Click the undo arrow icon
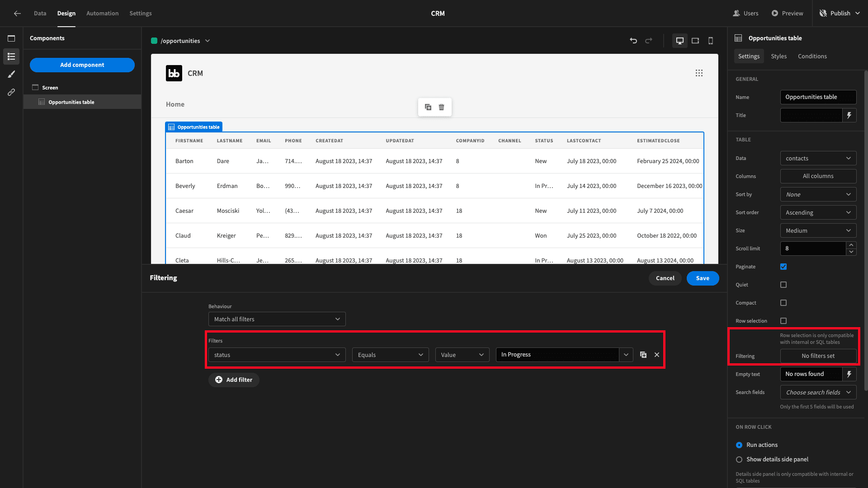 [x=633, y=41]
